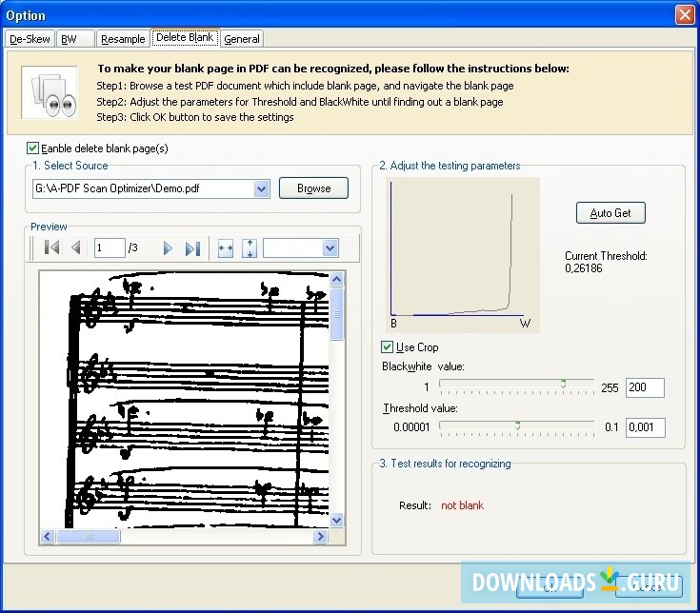
Task: Select the Delete Blank tab
Action: point(185,37)
